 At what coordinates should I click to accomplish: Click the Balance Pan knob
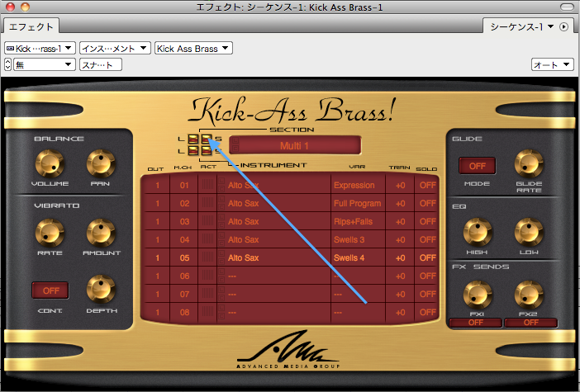coord(101,163)
